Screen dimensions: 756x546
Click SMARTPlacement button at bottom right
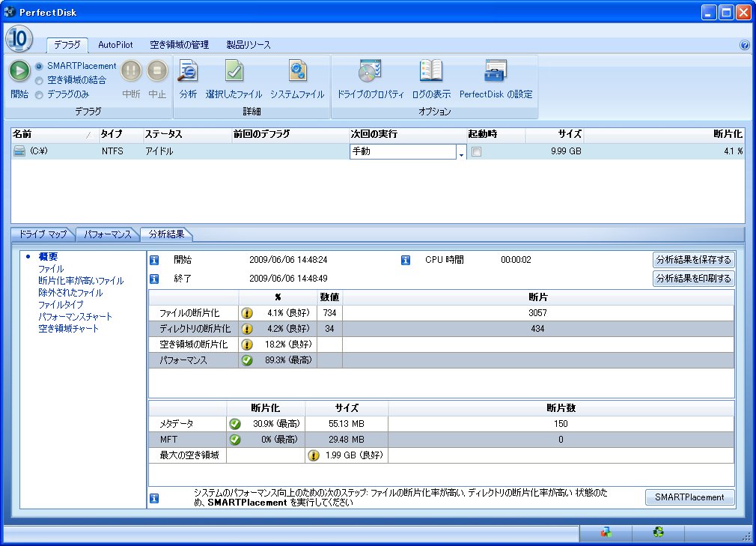[x=689, y=497]
